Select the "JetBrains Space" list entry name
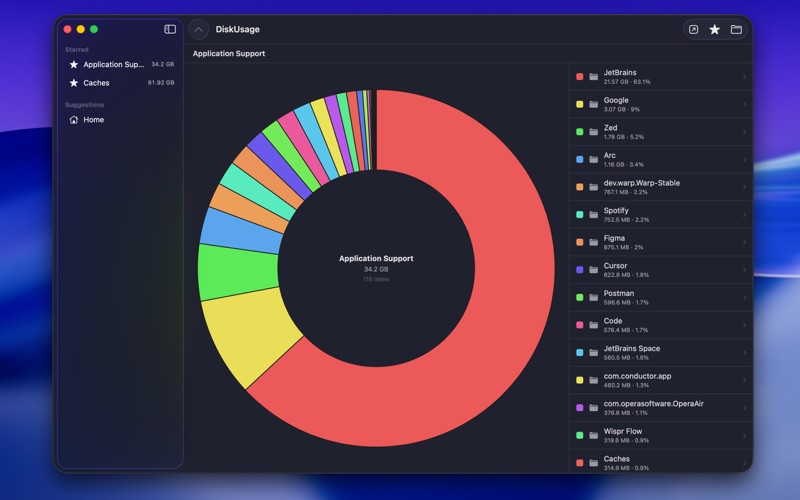Viewport: 800px width, 500px height. [x=632, y=348]
